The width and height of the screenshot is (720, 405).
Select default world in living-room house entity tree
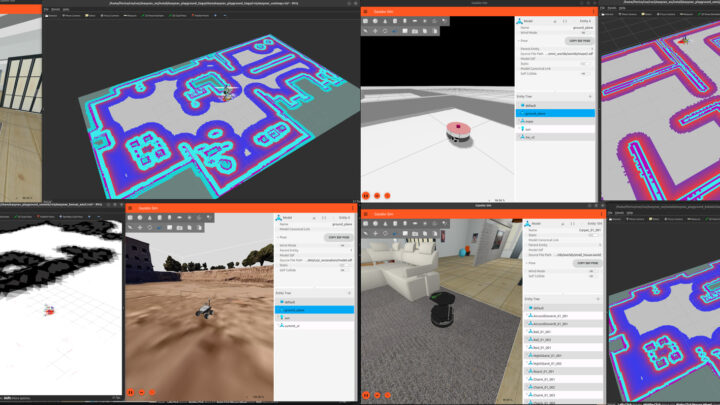coord(564,308)
